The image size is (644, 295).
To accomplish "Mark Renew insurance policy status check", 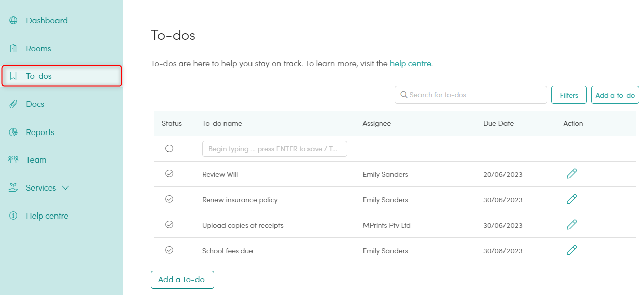I will coord(169,199).
